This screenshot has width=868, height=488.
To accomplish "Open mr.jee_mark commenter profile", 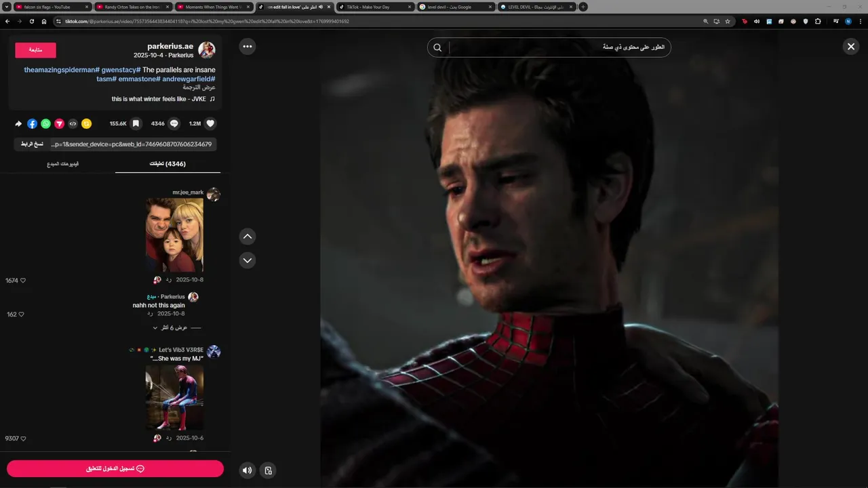I will pos(188,192).
